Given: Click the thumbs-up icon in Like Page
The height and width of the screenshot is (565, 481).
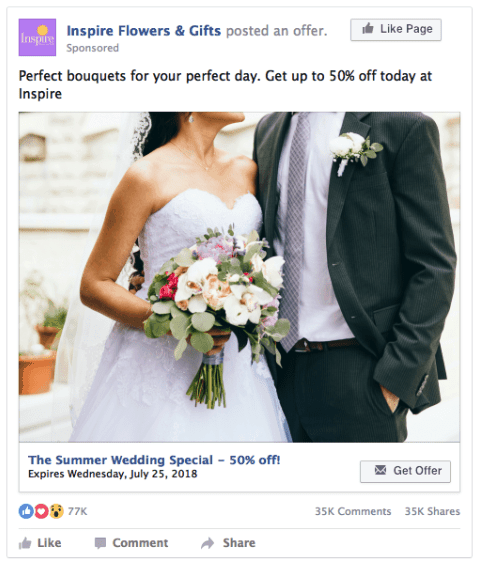Looking at the screenshot, I should [368, 28].
